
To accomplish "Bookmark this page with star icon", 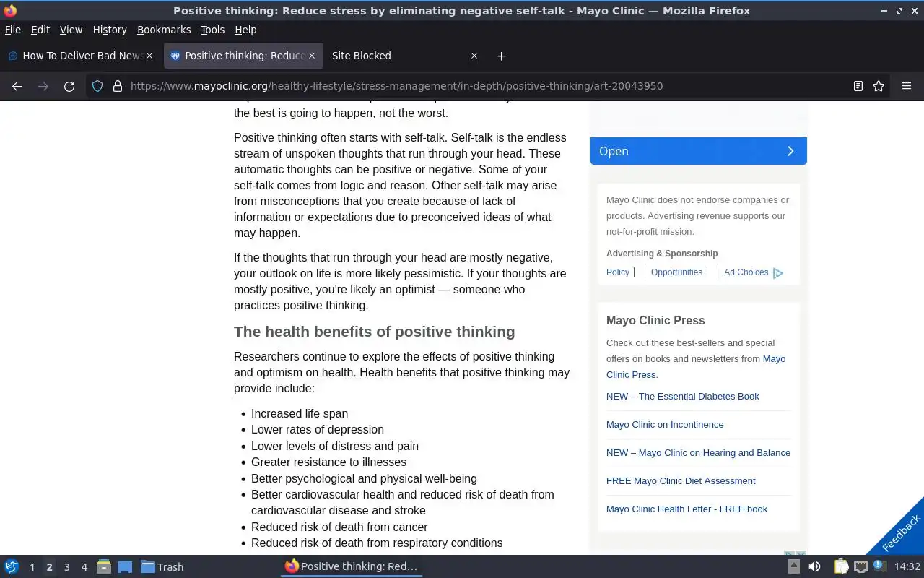I will 879,86.
